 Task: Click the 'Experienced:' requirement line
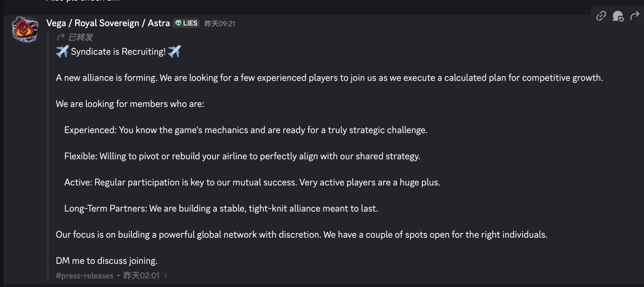[246, 130]
